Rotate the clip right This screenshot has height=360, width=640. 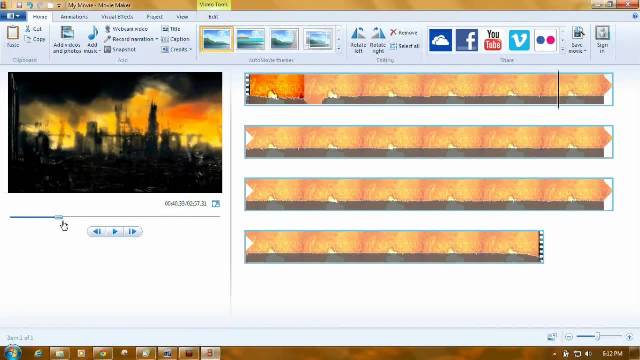[x=378, y=40]
